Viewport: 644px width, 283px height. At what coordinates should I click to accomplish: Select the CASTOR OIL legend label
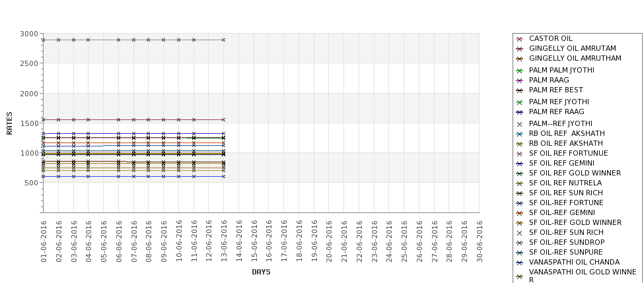(550, 38)
